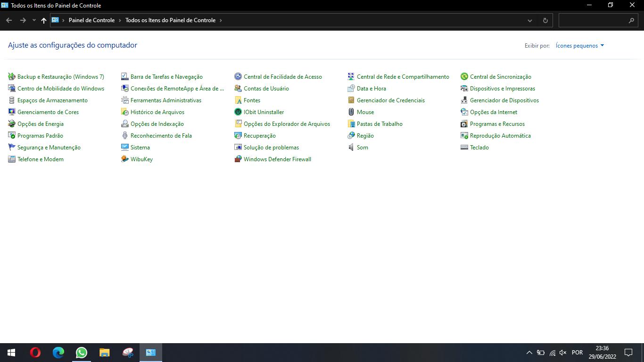
Task: Select Painel de Controle breadcrumb
Action: (91, 20)
